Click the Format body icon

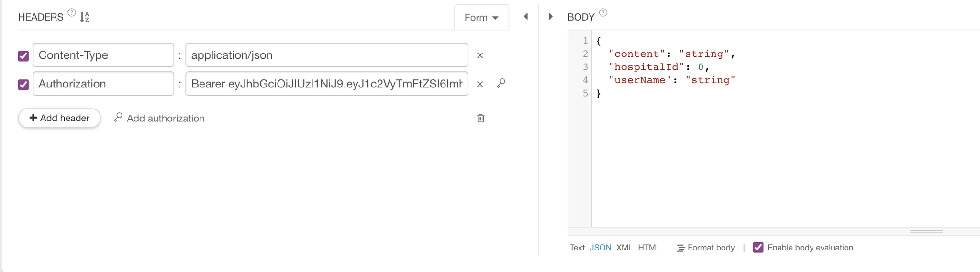click(x=680, y=248)
